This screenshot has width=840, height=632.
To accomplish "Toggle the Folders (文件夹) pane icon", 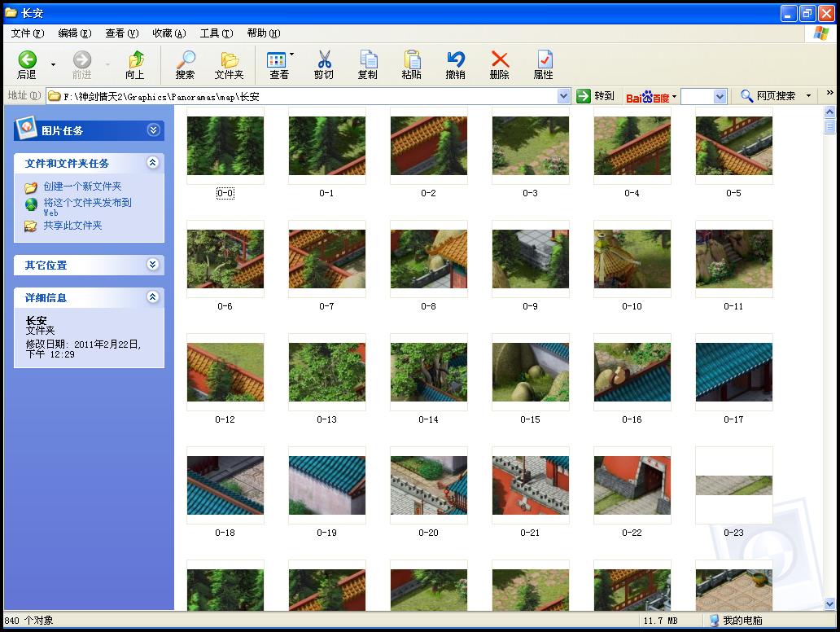I will click(x=230, y=59).
